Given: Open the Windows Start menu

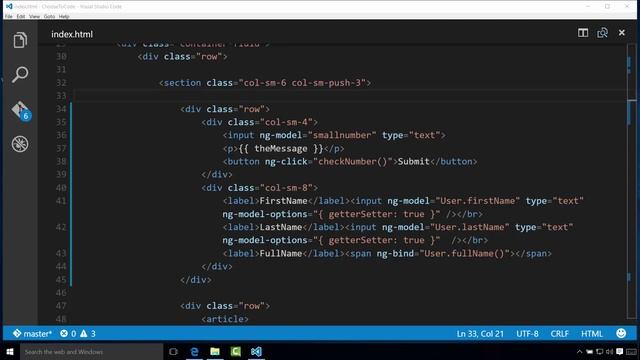Looking at the screenshot, I should pyautogui.click(x=10, y=351).
